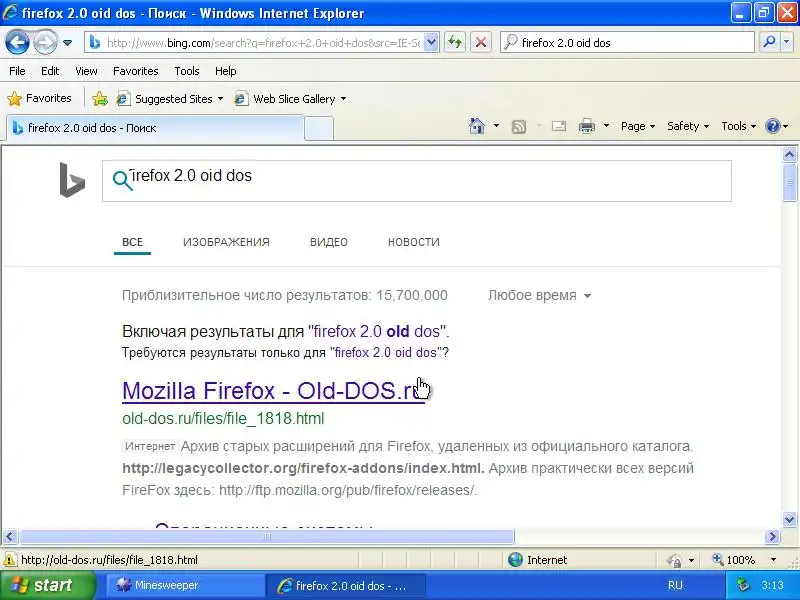Click the status bar warning icon
800x600 pixels.
[x=9, y=560]
